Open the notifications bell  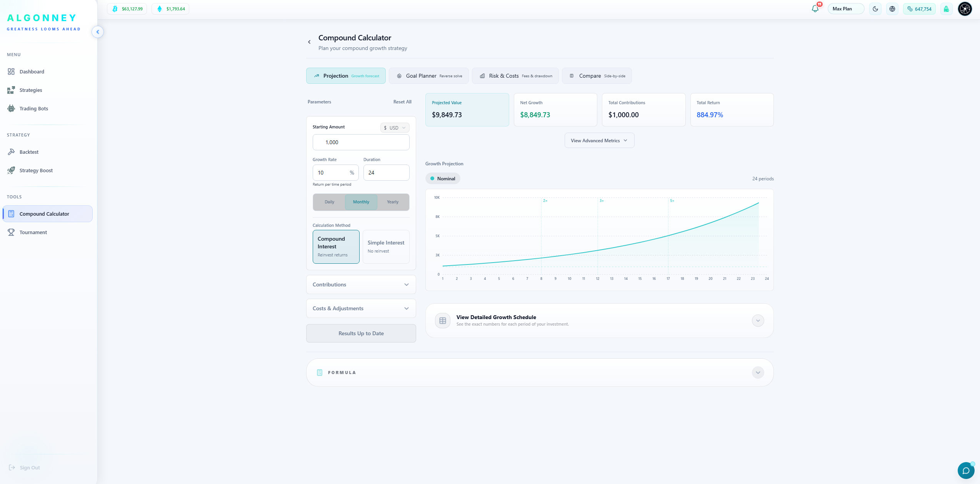[815, 9]
